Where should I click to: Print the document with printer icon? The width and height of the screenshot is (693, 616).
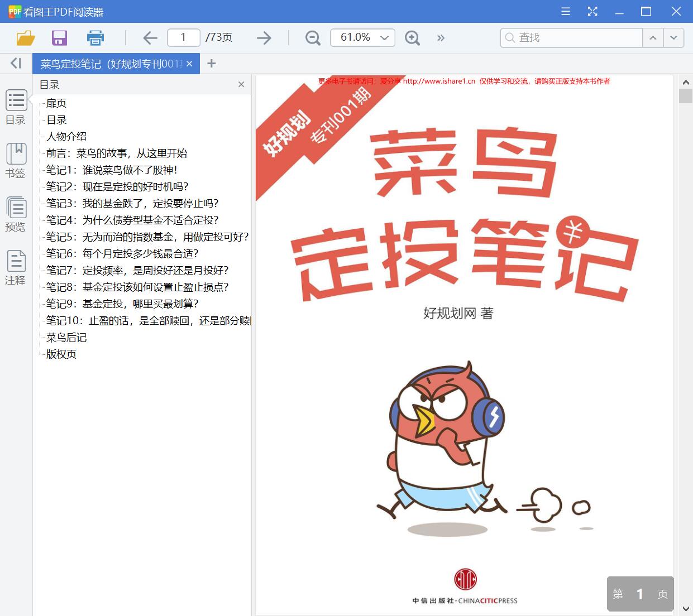coord(95,38)
